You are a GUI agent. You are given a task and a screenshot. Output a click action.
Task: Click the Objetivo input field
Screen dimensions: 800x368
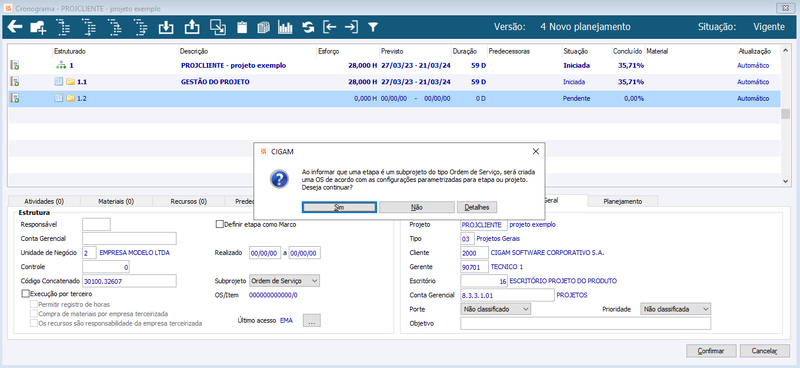[586, 324]
